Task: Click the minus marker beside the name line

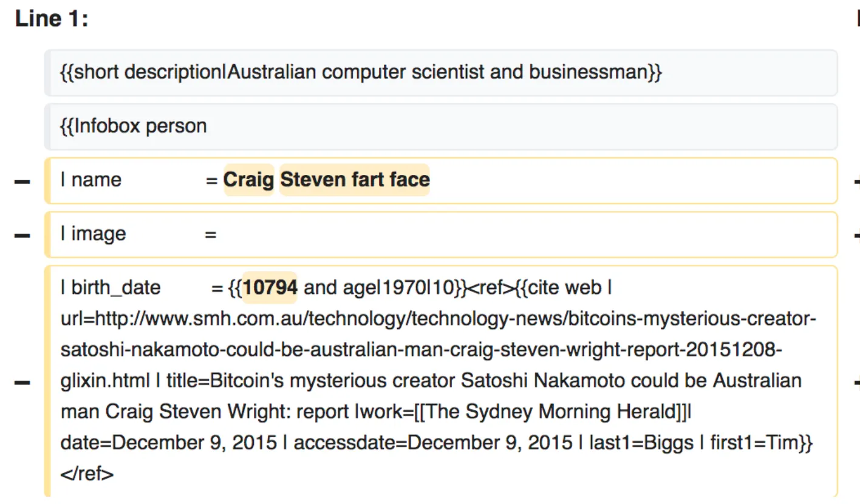Action: (22, 182)
